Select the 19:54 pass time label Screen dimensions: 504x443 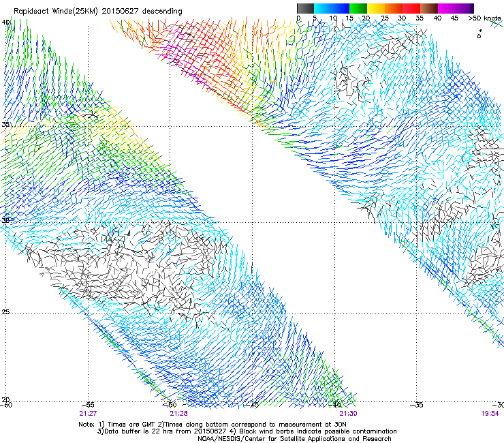pos(490,414)
